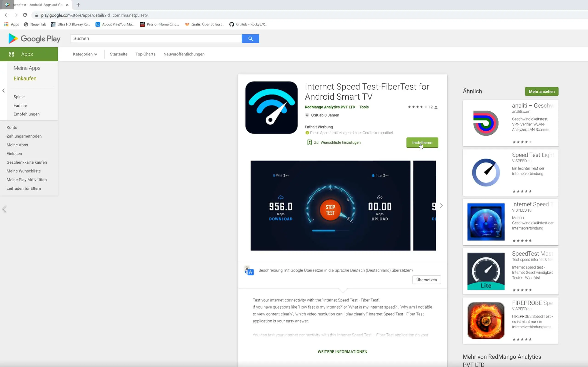
Task: Click the address bar URL
Action: click(94, 15)
